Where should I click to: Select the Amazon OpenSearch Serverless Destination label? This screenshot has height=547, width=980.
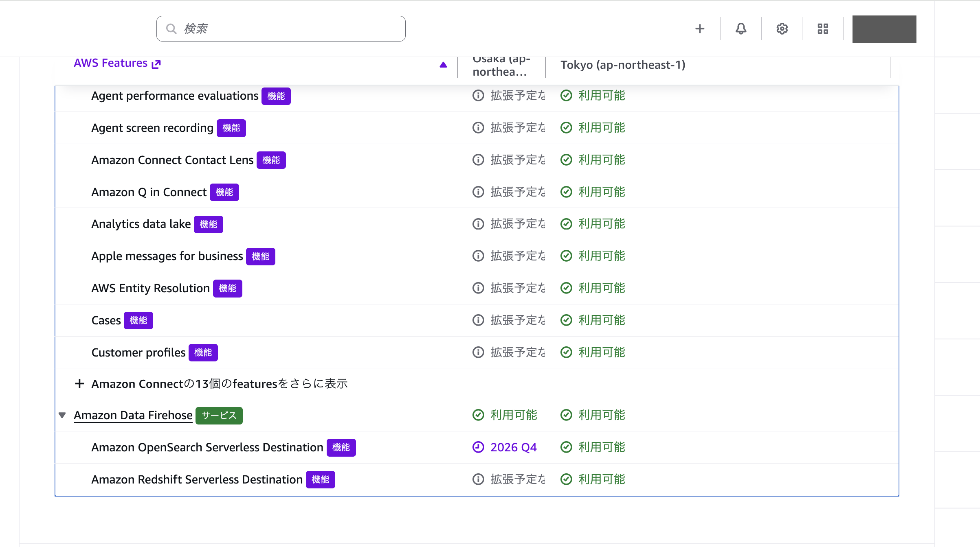tap(207, 447)
